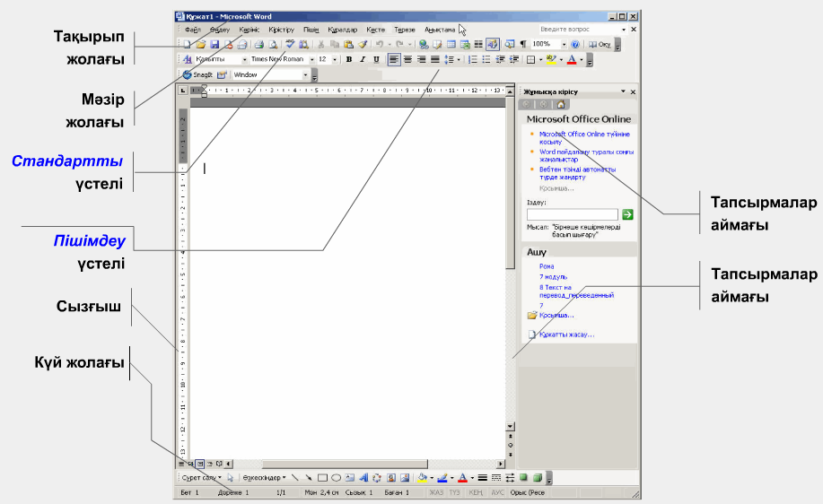The height and width of the screenshot is (504, 823).
Task: Decrease indent icon in formatting toolbar
Action: (x=500, y=60)
